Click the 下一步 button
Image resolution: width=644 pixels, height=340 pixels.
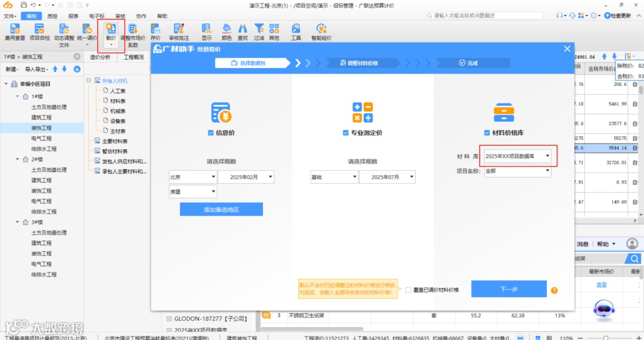[x=509, y=289]
